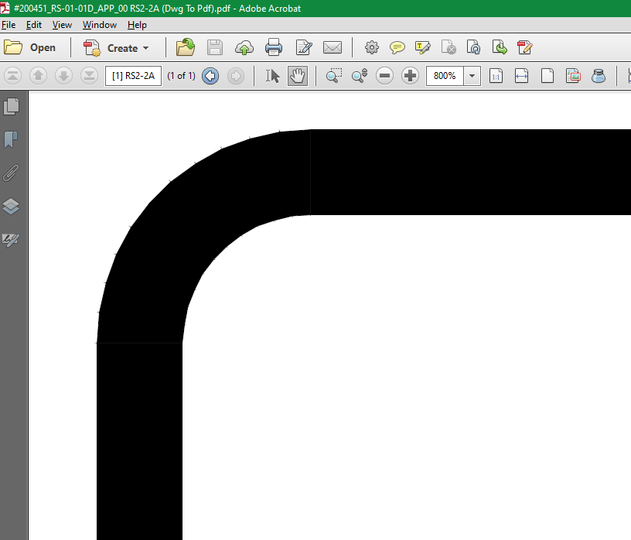Click the ink bottle stamp icon

click(598, 76)
